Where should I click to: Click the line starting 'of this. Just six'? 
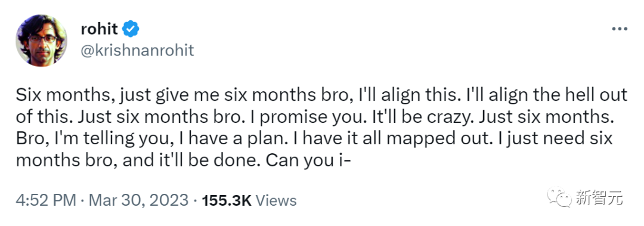(x=314, y=117)
